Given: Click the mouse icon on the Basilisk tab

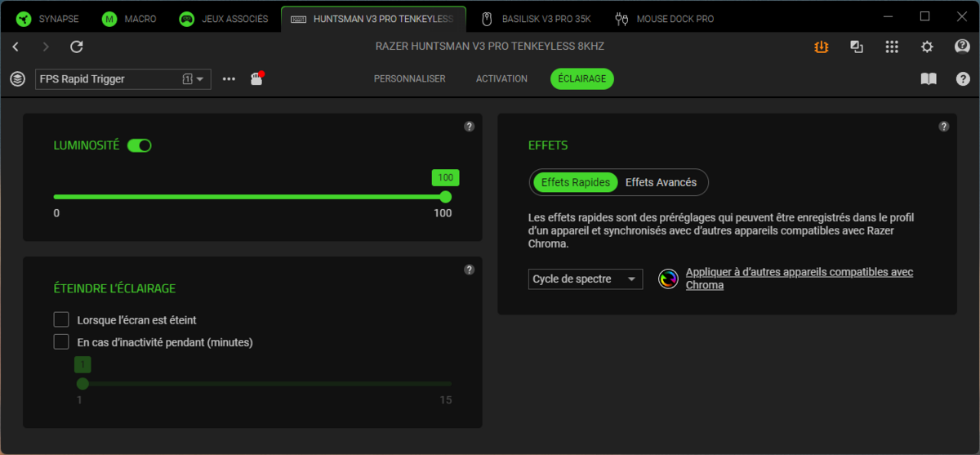Looking at the screenshot, I should 487,18.
